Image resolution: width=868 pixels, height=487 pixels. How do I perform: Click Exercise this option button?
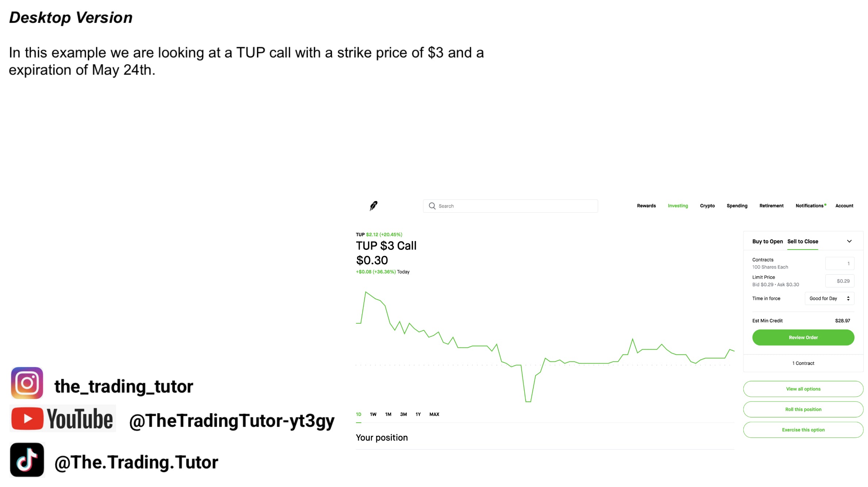(803, 430)
